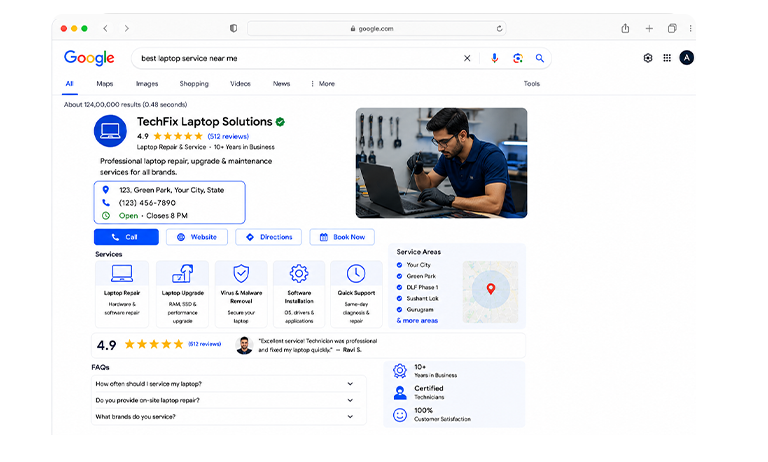
Task: Toggle the Your City service area check
Action: [399, 265]
